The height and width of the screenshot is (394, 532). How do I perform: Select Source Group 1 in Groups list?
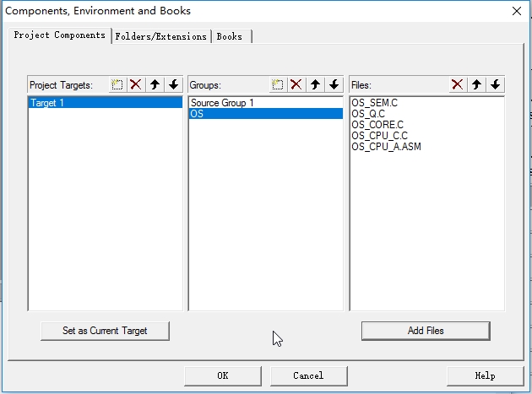[x=222, y=103]
